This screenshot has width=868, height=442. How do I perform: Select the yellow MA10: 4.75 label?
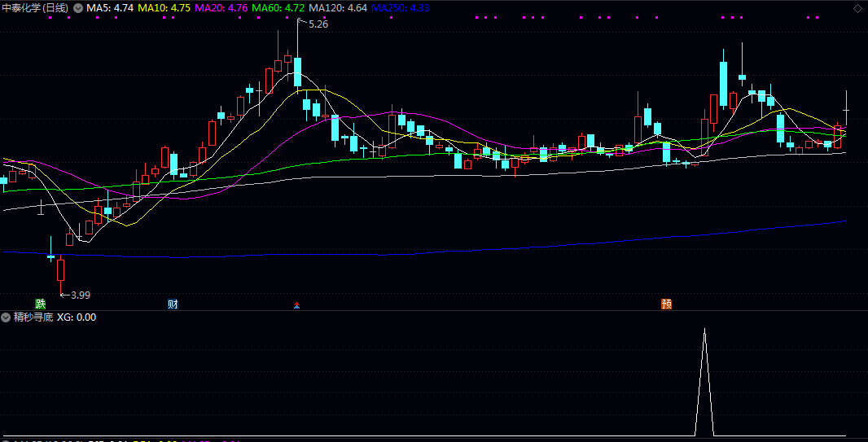tap(164, 8)
